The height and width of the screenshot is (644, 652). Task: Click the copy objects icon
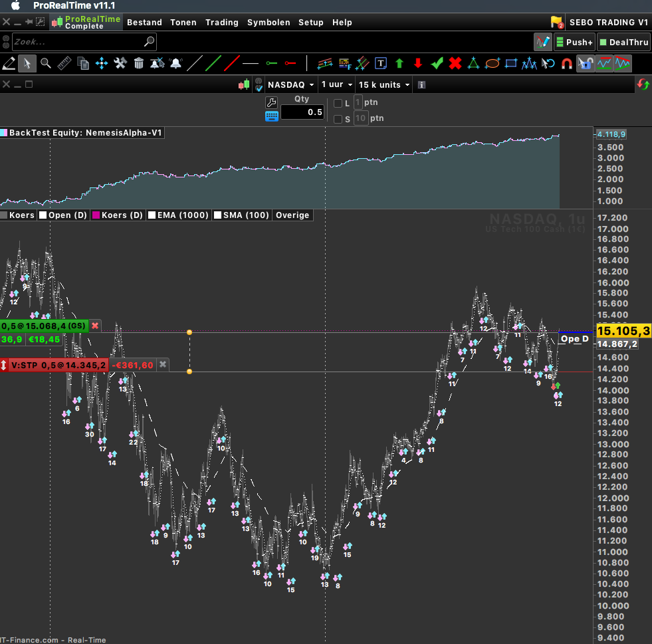[x=83, y=64]
